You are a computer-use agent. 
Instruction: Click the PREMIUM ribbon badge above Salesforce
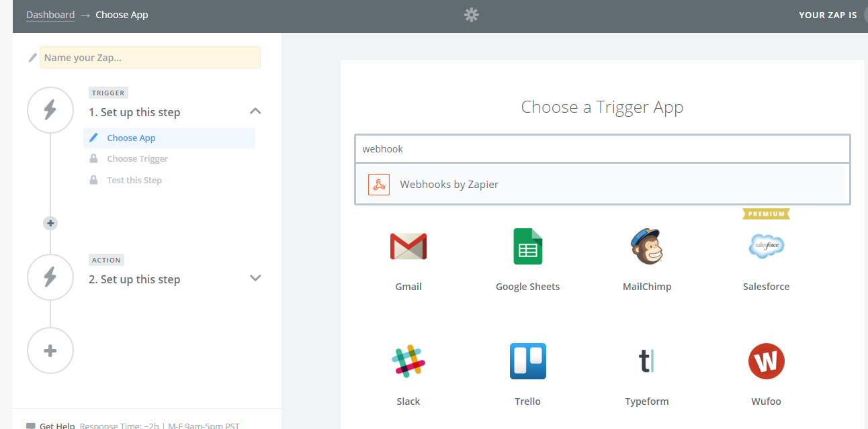pos(766,213)
